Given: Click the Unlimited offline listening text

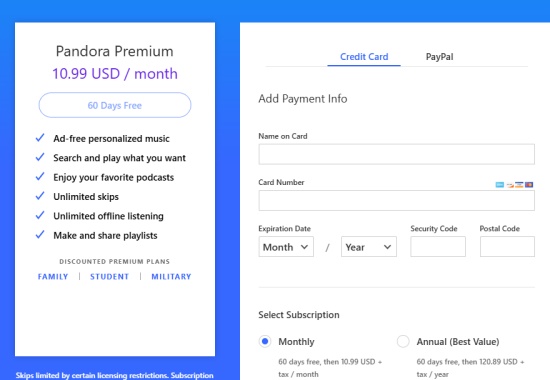Looking at the screenshot, I should click(108, 216).
